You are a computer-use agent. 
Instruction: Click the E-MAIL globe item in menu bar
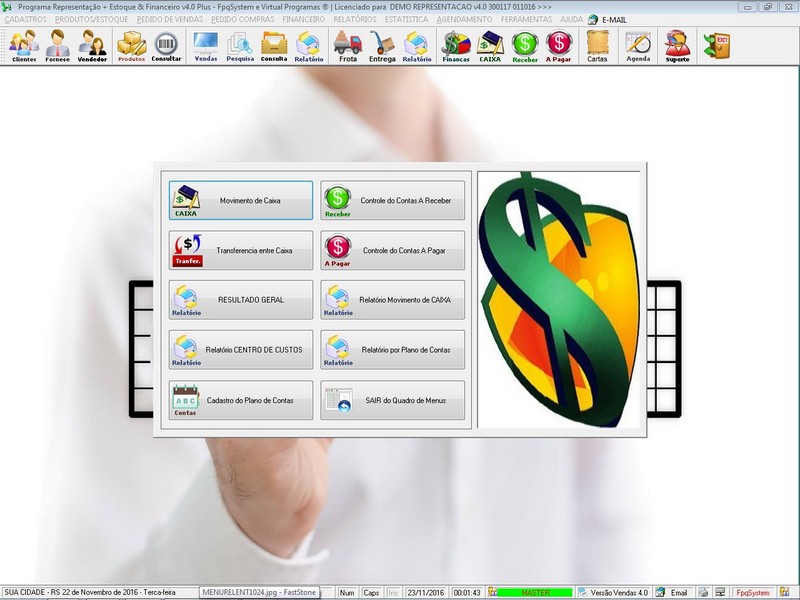tap(608, 19)
